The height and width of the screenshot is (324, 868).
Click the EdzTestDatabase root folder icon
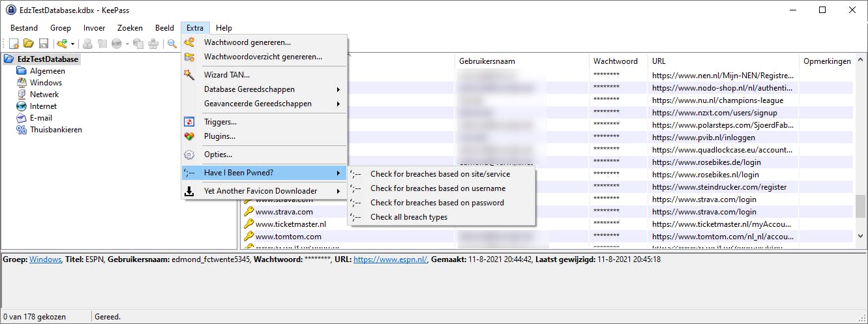[9, 59]
